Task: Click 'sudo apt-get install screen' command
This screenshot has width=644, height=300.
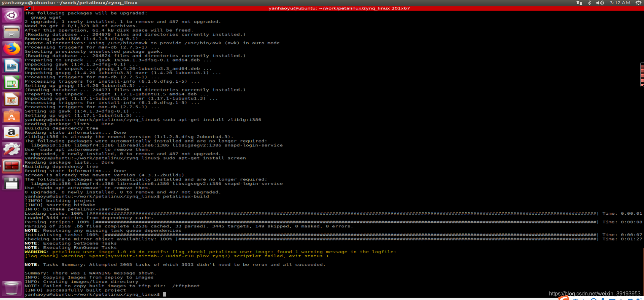Action: pyautogui.click(x=204, y=158)
